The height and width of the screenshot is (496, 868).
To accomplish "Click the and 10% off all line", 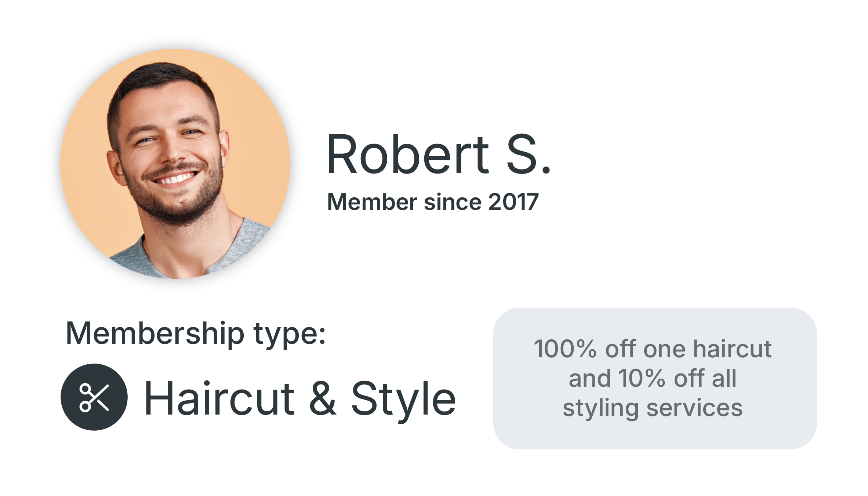I will point(653,378).
